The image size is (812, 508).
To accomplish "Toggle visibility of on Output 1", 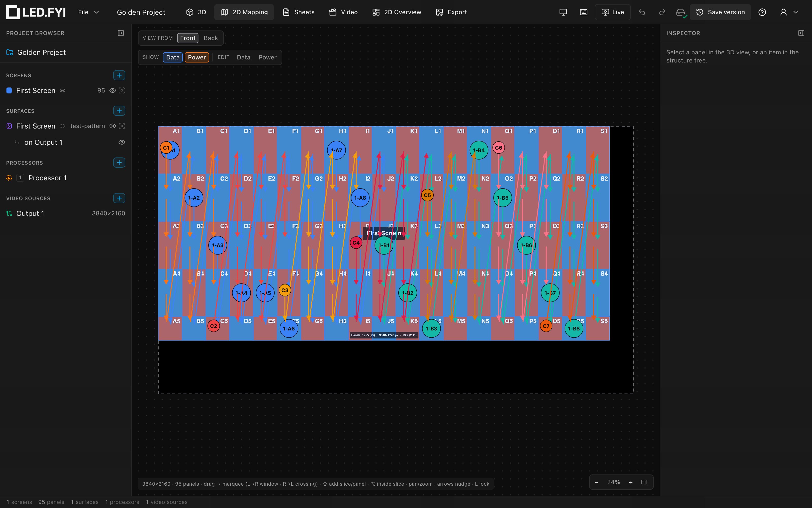I will (122, 142).
